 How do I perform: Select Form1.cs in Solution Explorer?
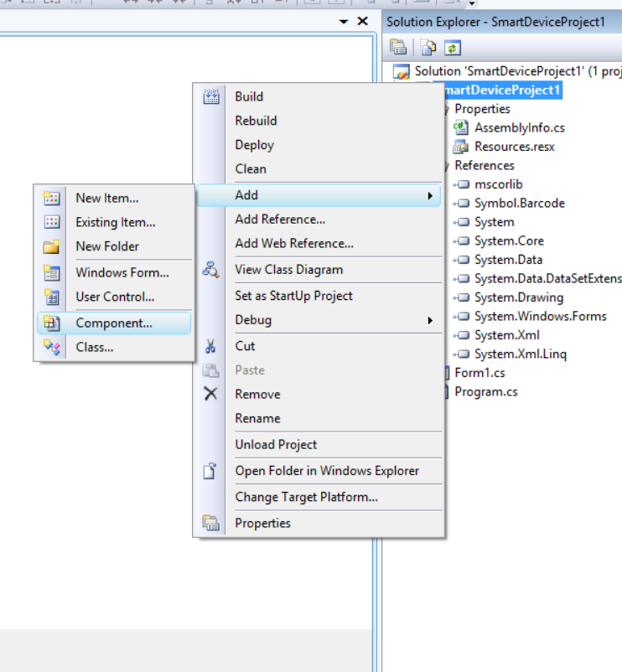(x=479, y=373)
